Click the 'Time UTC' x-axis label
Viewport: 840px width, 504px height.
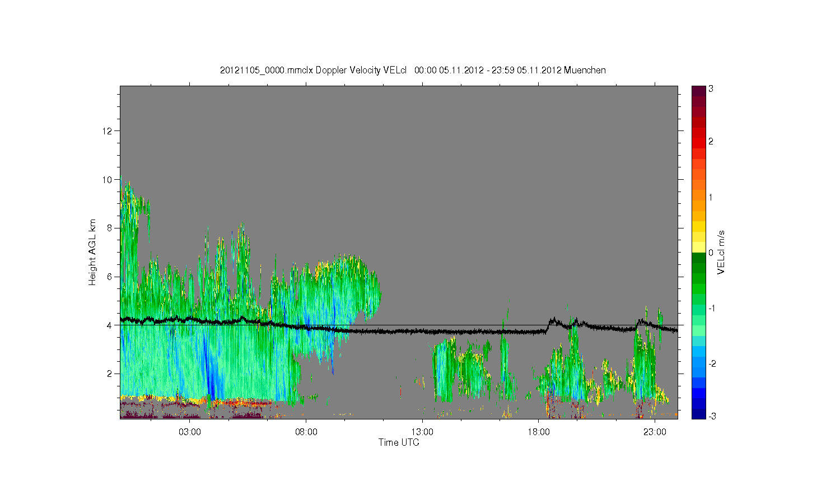[399, 442]
